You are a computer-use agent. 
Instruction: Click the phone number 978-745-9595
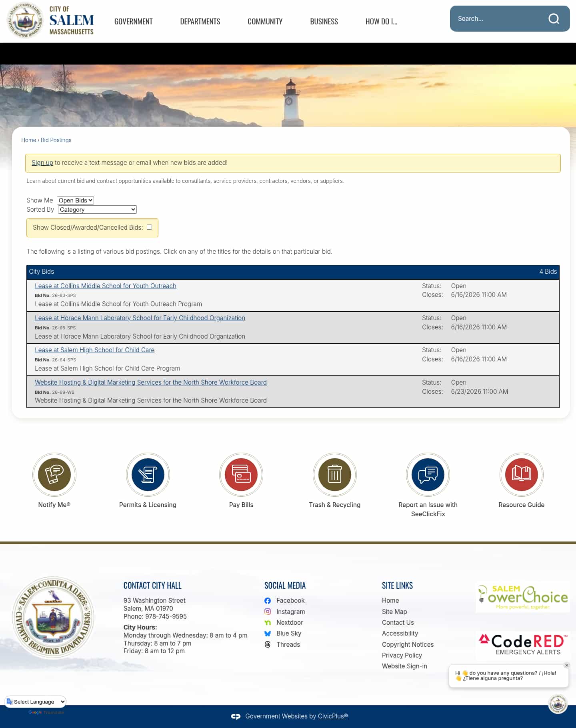pos(166,617)
